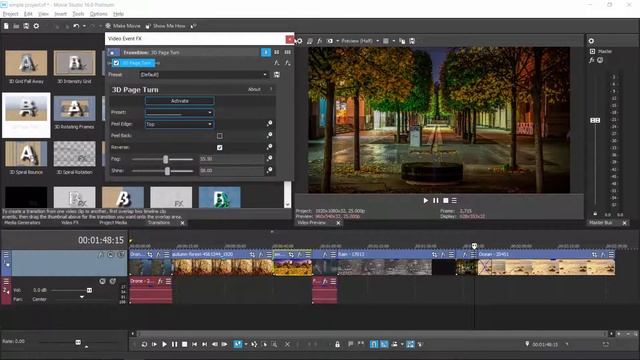Toggle loop playback in timeline transport
The image size is (640, 360).
(x=144, y=344)
